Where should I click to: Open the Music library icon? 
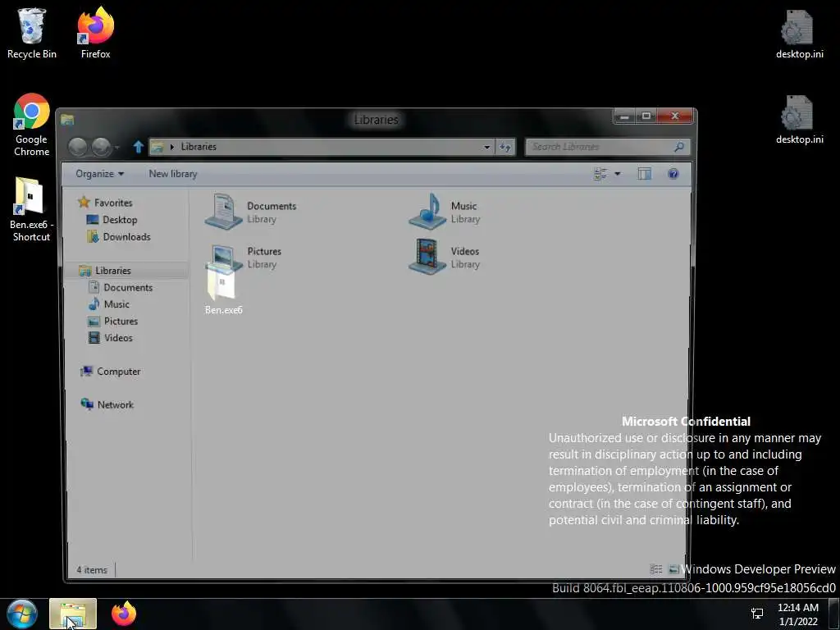[x=427, y=212]
